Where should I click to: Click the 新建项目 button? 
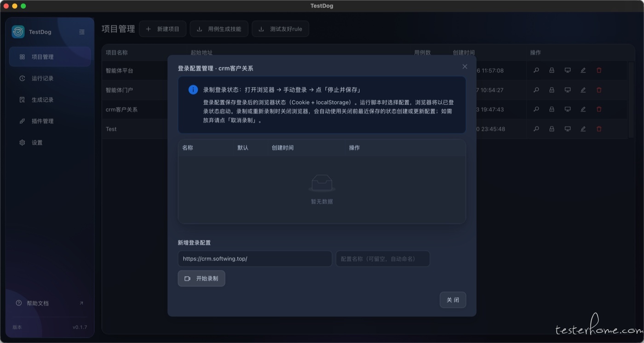point(162,29)
